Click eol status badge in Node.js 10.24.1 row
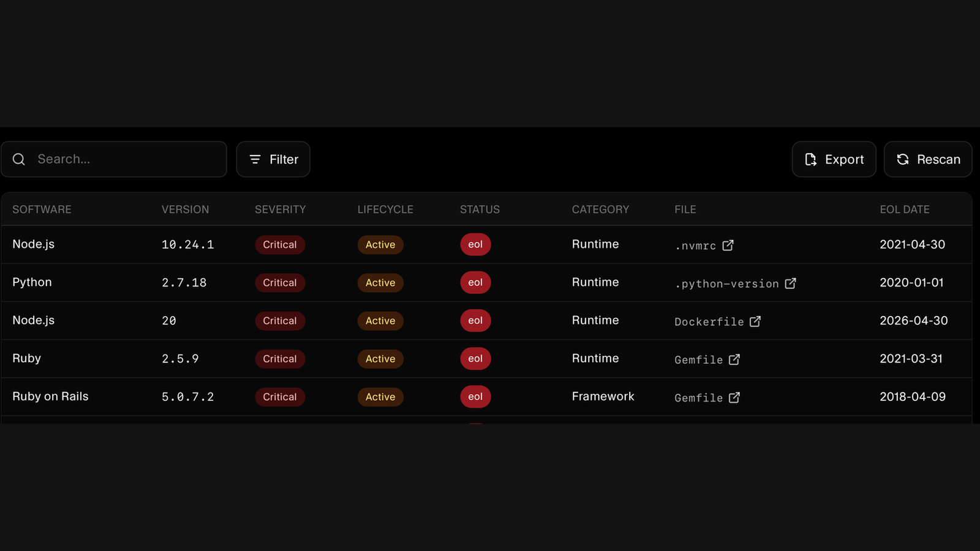The image size is (980, 551). click(475, 244)
